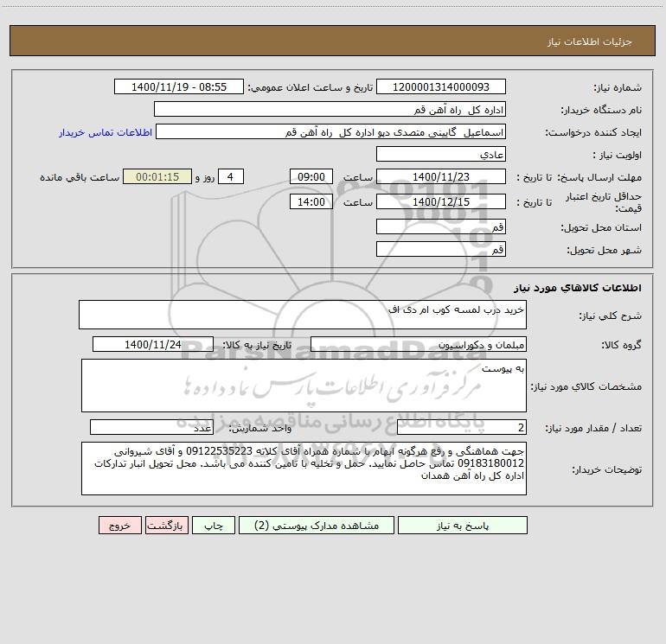666x644 pixels.
Task: Click the تعداد / مقدار مورد نیاز label
Action: pyautogui.click(x=593, y=428)
